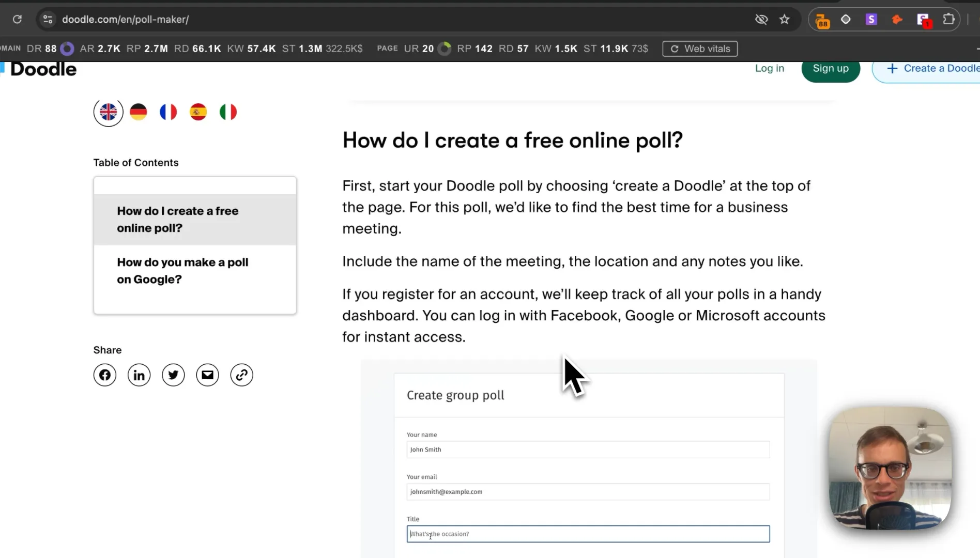The height and width of the screenshot is (558, 980).
Task: Click the 'Create group poll' heading
Action: pyautogui.click(x=455, y=395)
